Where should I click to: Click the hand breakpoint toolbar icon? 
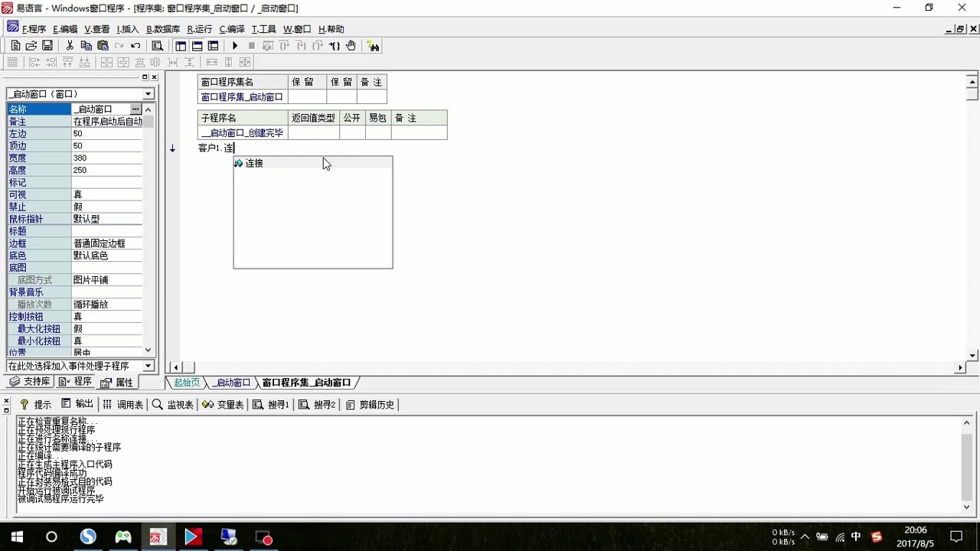pos(351,46)
